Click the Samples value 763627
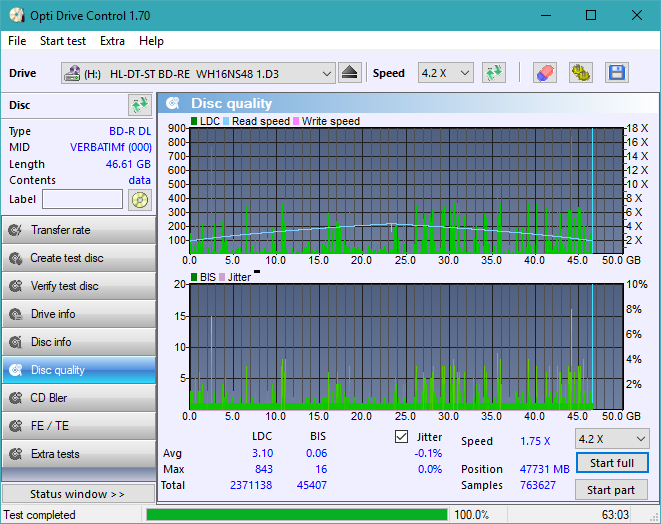661x524 pixels. [x=538, y=485]
